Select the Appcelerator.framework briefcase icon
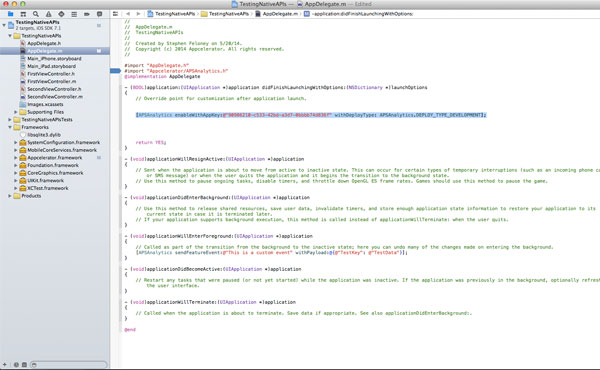 point(23,158)
